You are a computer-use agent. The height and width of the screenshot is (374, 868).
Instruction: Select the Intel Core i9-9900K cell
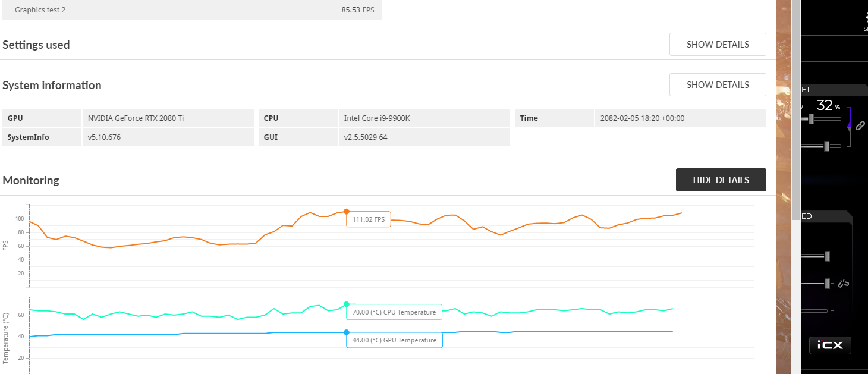(424, 118)
